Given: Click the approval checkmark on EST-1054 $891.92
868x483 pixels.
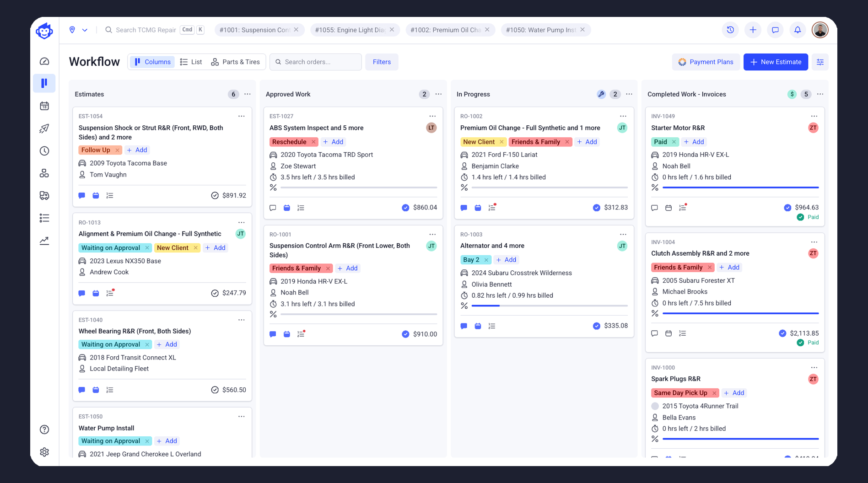Looking at the screenshot, I should pyautogui.click(x=215, y=196).
